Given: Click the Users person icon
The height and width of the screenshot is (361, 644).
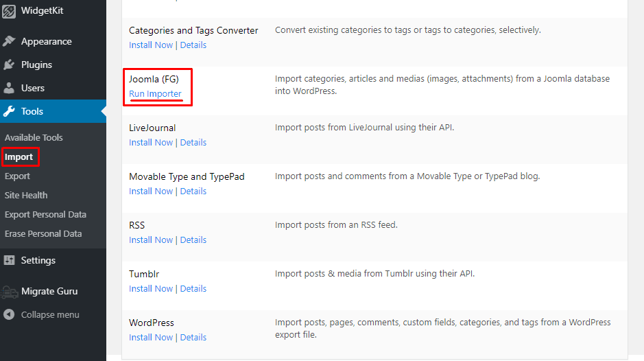Looking at the screenshot, I should click(9, 88).
